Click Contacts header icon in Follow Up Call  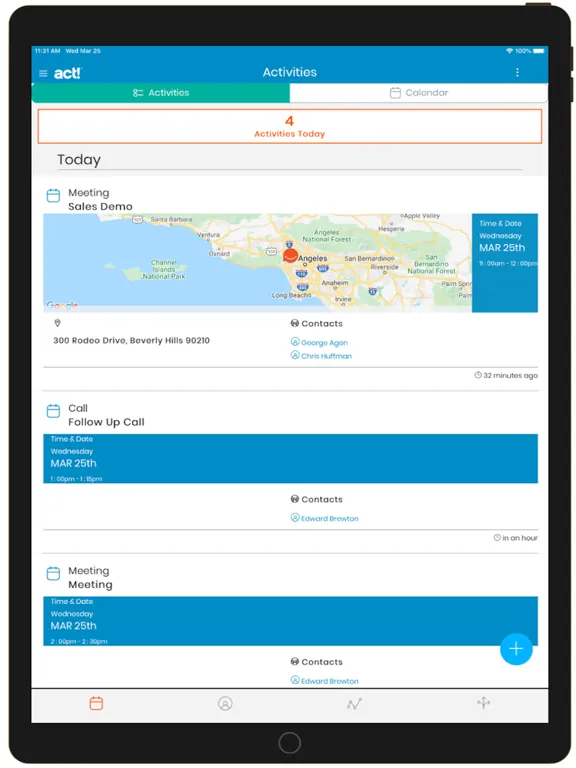(294, 499)
